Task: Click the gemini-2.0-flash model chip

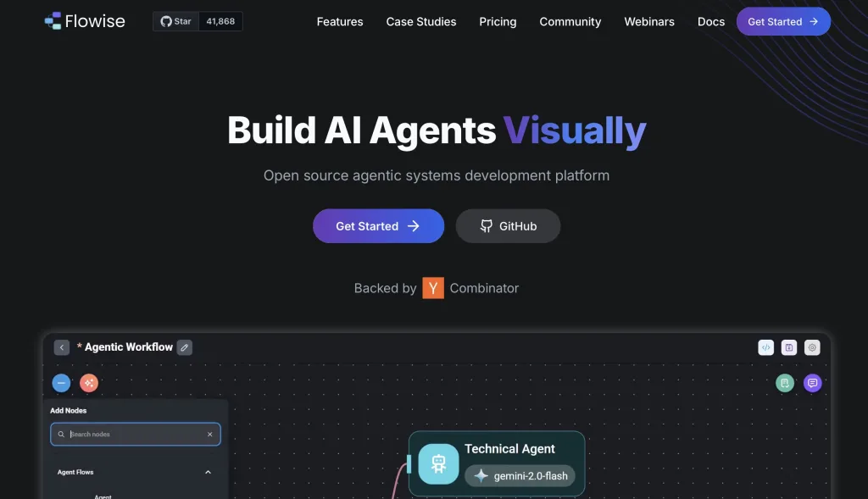Action: pos(520,476)
